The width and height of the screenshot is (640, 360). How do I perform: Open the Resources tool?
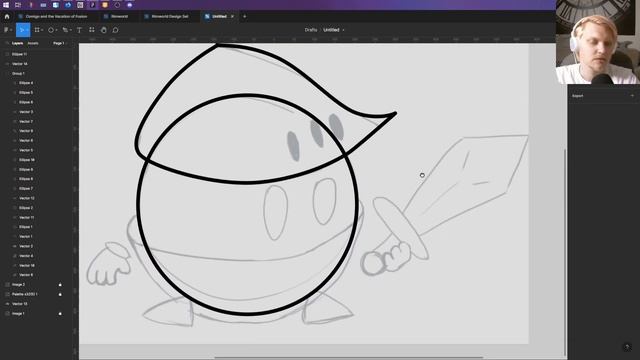click(x=91, y=30)
